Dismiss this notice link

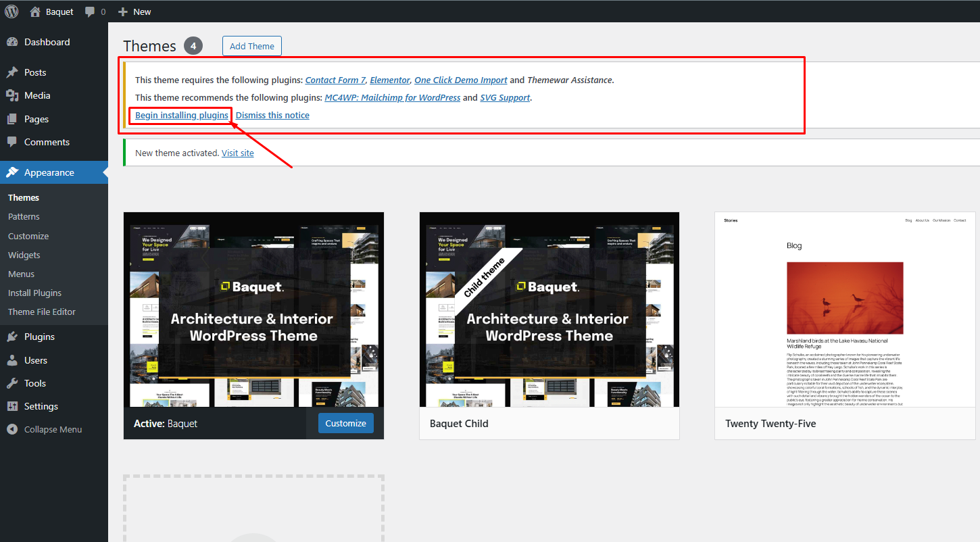click(x=272, y=115)
